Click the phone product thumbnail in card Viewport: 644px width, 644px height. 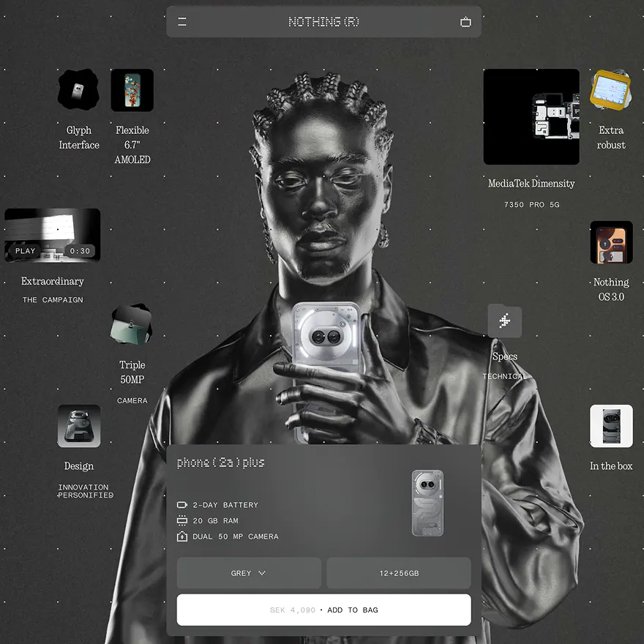[427, 503]
